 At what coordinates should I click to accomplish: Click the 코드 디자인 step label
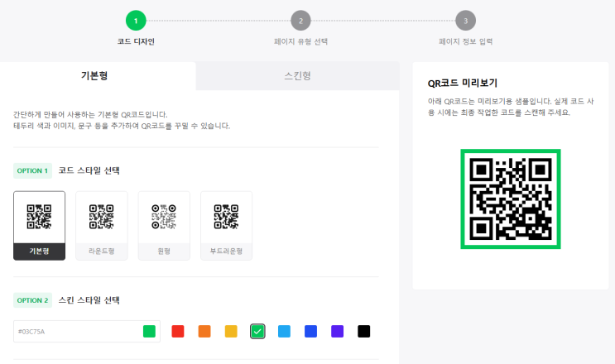click(x=136, y=41)
